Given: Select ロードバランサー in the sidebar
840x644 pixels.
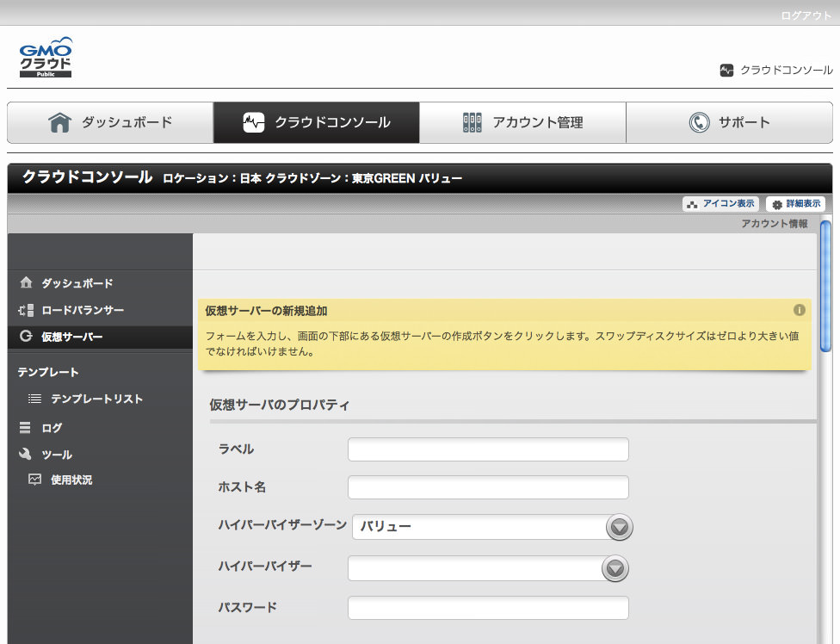Looking at the screenshot, I should (82, 310).
